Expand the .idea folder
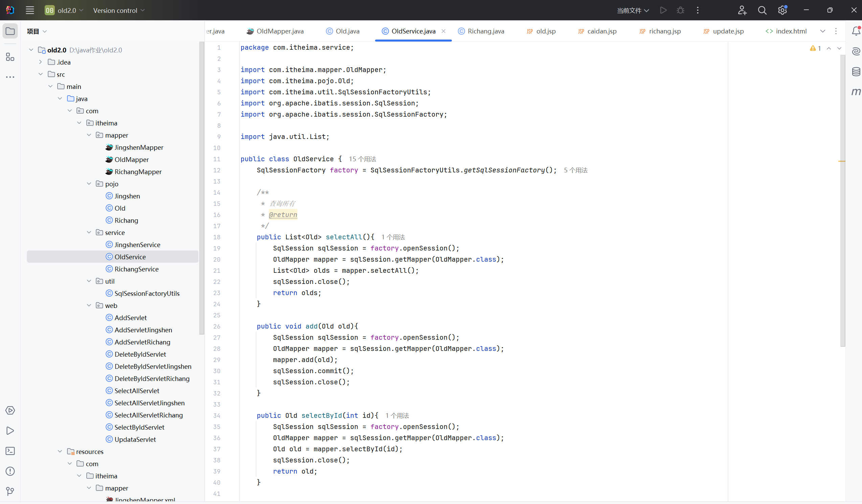Screen dimensions: 862x504 tap(41, 62)
